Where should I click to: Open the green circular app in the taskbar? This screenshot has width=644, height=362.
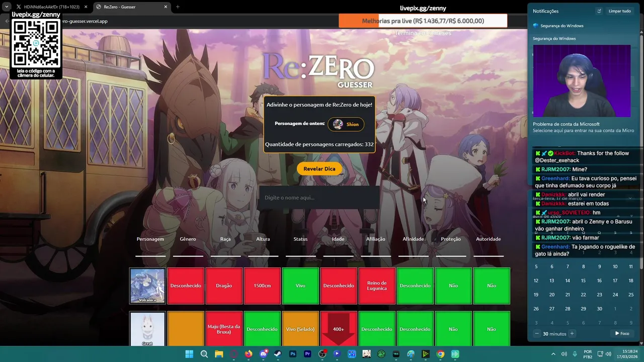click(381, 354)
